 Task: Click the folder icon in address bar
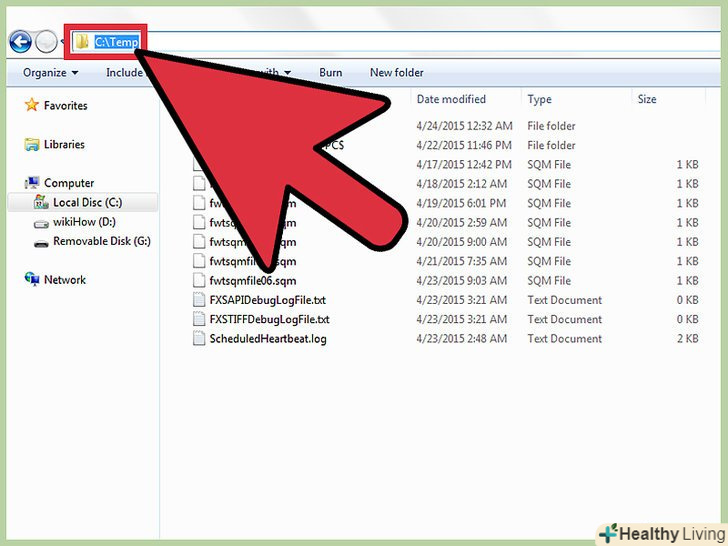point(82,42)
